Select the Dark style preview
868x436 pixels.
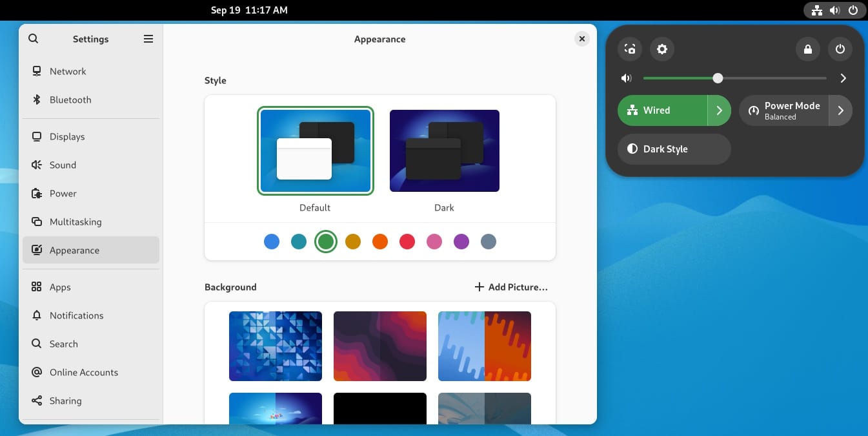click(x=444, y=151)
